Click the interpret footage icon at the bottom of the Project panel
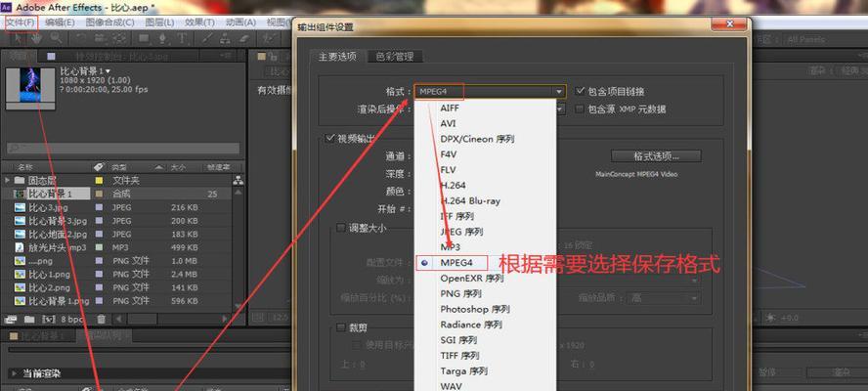This screenshot has height=391, width=868. pos(11,319)
